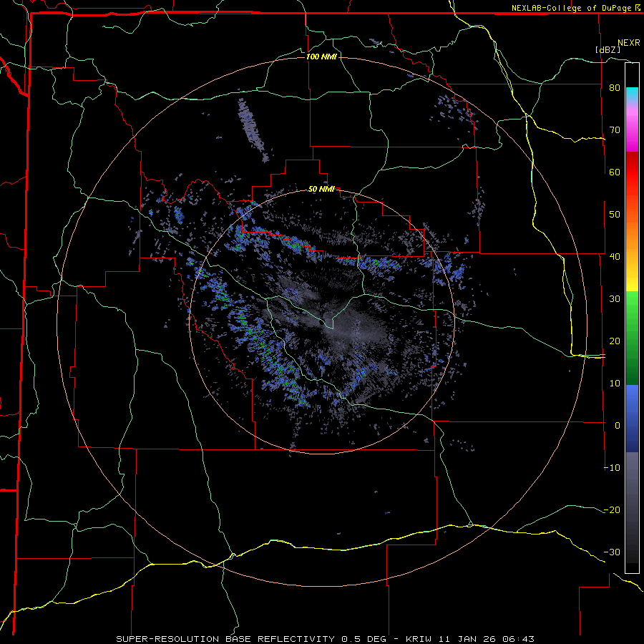The width and height of the screenshot is (644, 644).
Task: Click the NEXR label above color scale
Action: pyautogui.click(x=628, y=42)
